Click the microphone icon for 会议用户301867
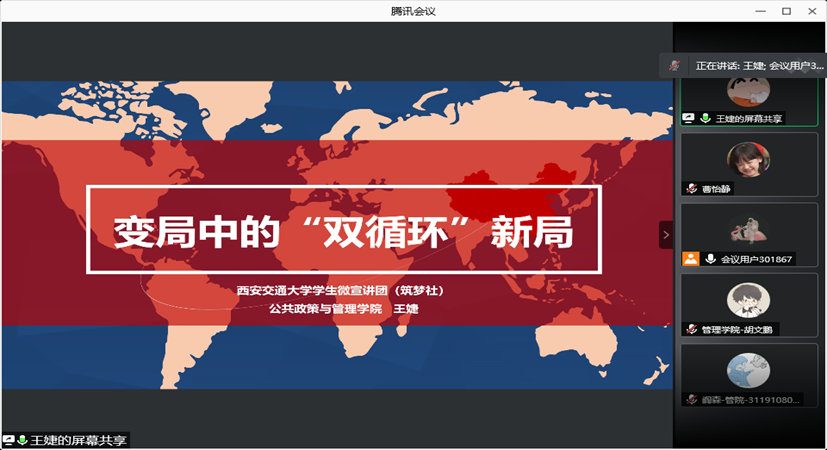 pos(710,259)
